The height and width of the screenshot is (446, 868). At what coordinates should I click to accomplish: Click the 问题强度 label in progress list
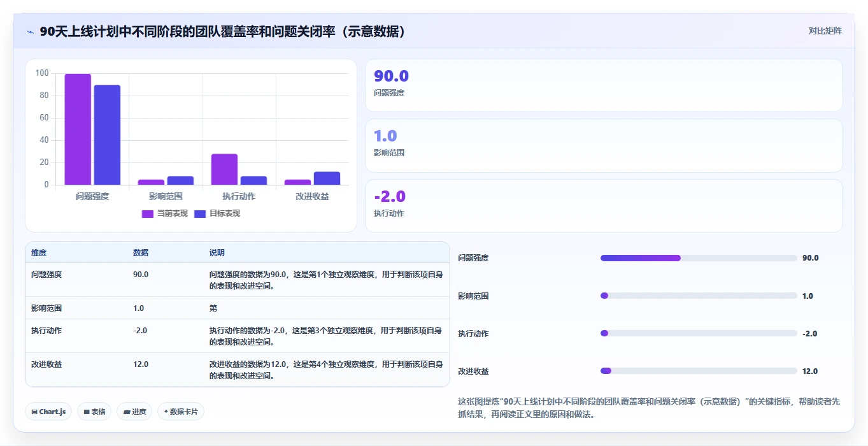coord(473,258)
